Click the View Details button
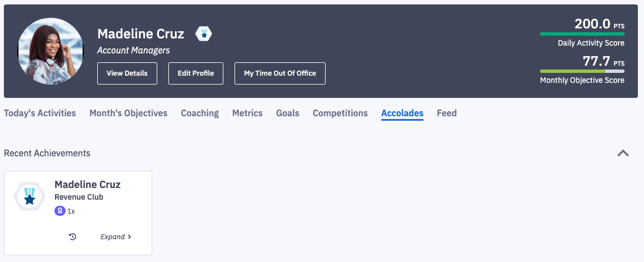 point(127,73)
